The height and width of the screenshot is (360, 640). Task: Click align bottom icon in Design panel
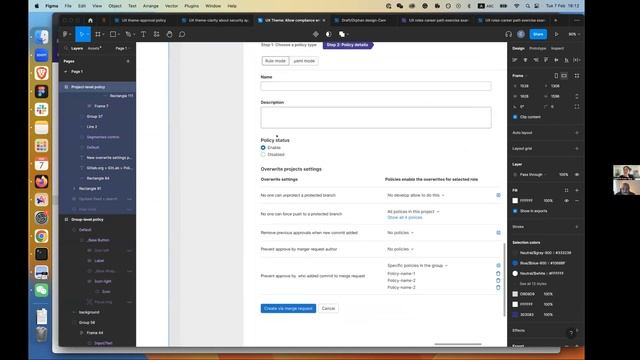(567, 60)
